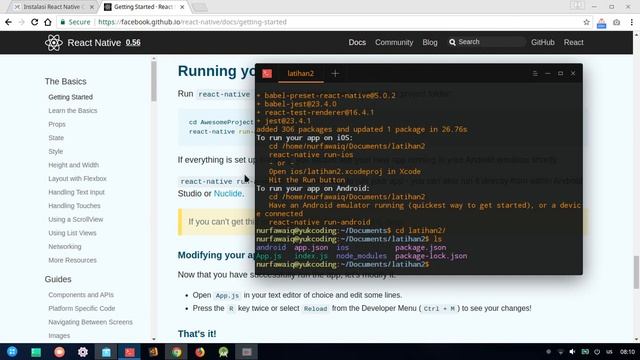This screenshot has width=640, height=360.
Task: Open Layout with Flexbox sidebar page
Action: coord(77,179)
